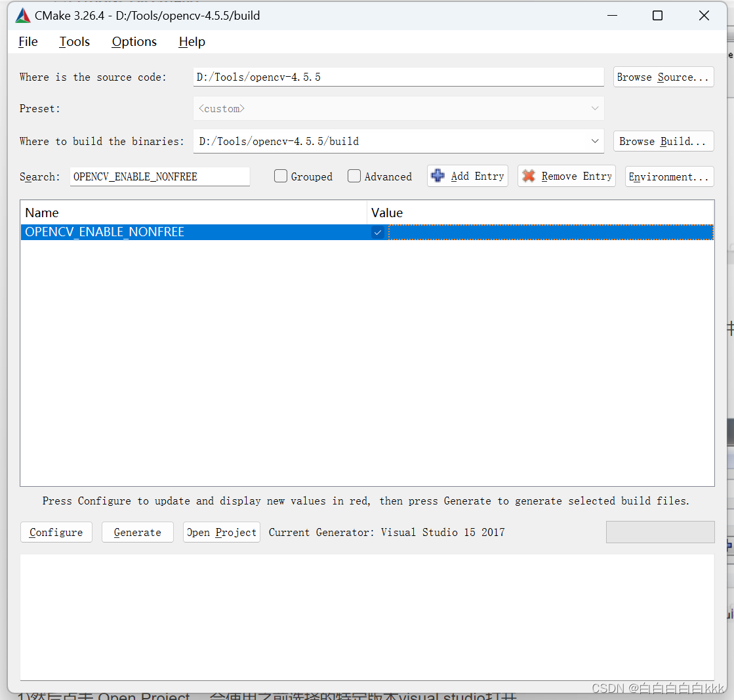Maximize the CMake window
The image size is (734, 700).
pyautogui.click(x=657, y=16)
